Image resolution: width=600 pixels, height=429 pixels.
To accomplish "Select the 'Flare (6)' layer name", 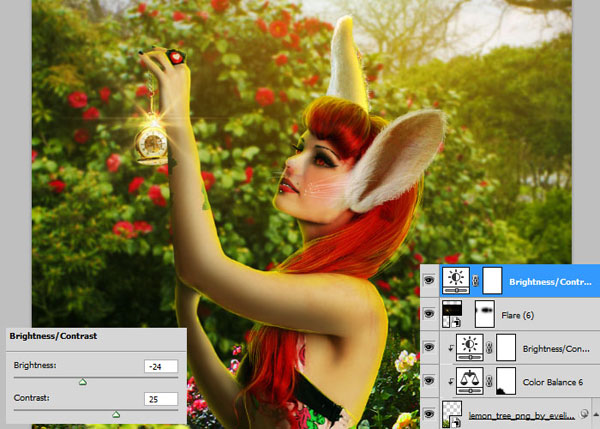I will click(x=517, y=315).
